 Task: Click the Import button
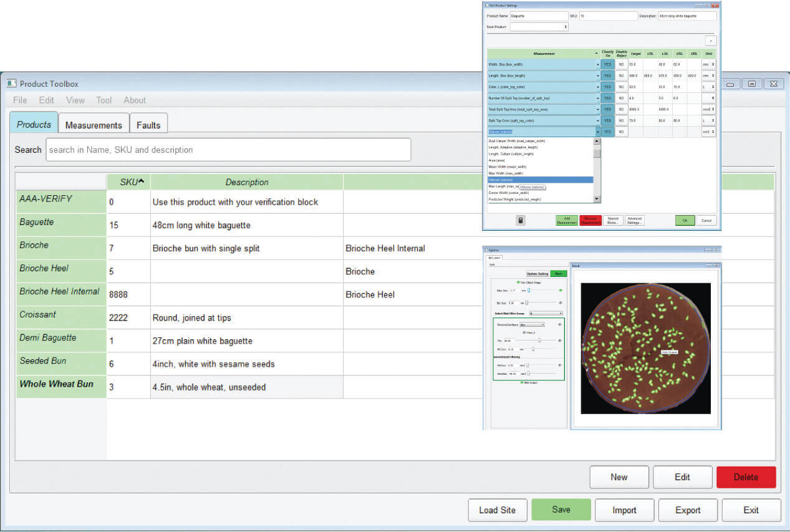click(625, 510)
